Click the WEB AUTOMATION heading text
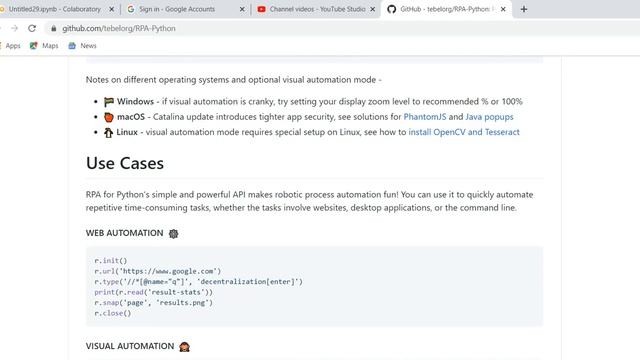 [124, 233]
